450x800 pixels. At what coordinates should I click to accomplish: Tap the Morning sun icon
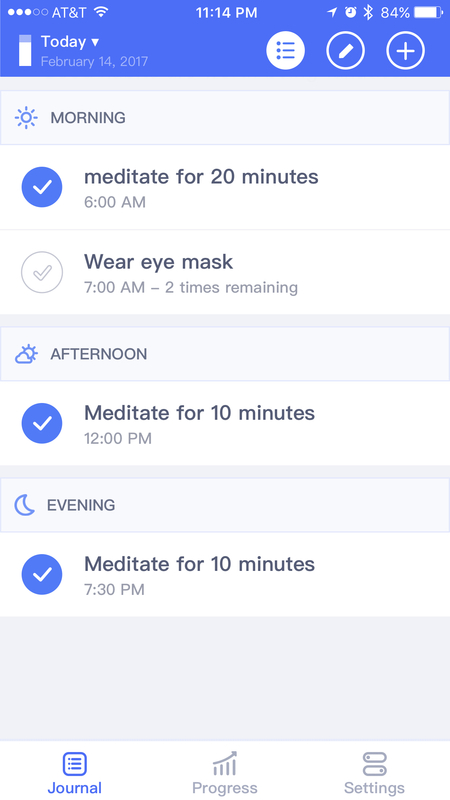[x=26, y=118]
